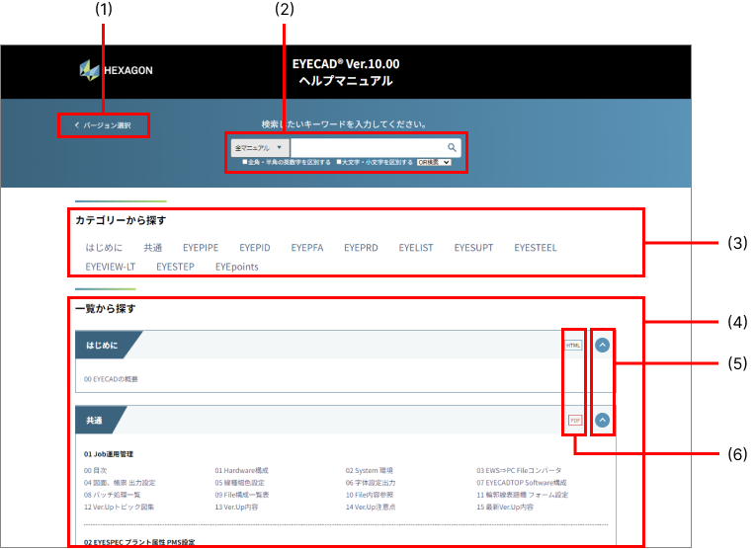This screenshot has height=549, width=756.
Task: Open 02 System 環境 document
Action: 370,471
